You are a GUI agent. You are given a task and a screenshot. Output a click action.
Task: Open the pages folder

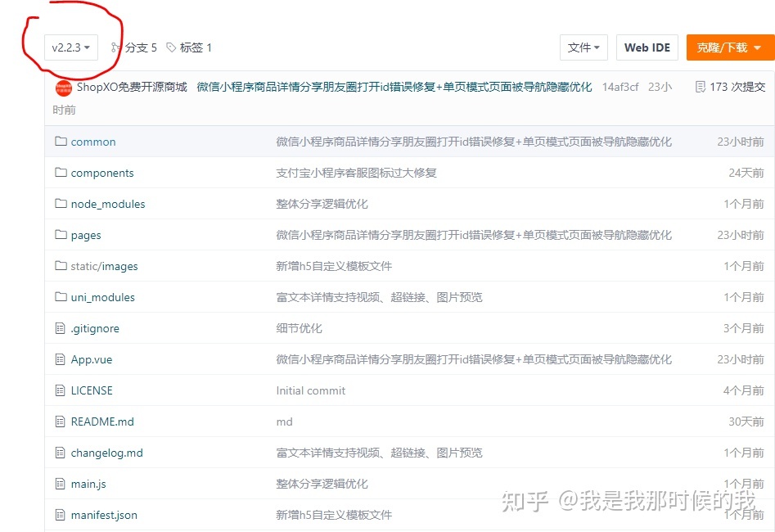click(85, 236)
